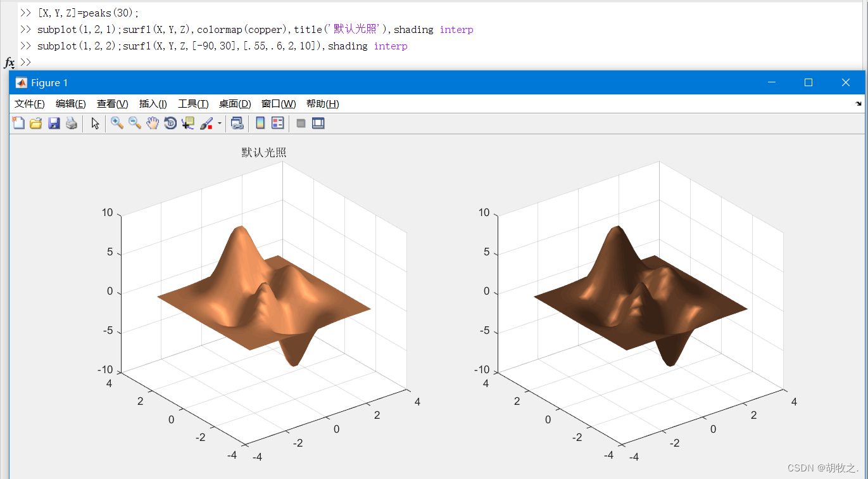Open the 编辑(E) menu
The width and height of the screenshot is (868, 479).
(x=71, y=104)
